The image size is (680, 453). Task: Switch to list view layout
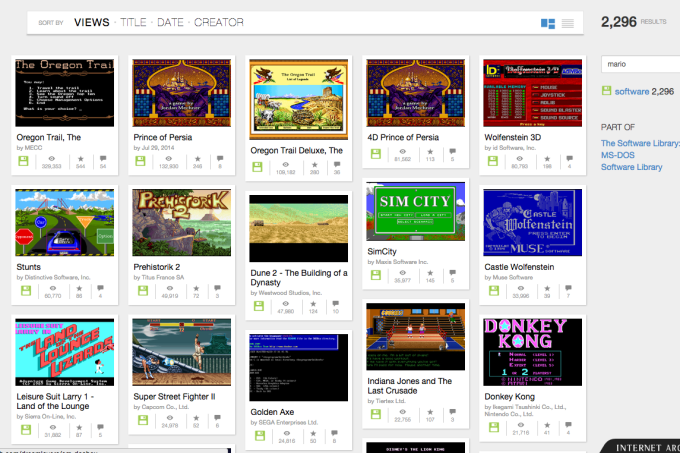coord(568,23)
